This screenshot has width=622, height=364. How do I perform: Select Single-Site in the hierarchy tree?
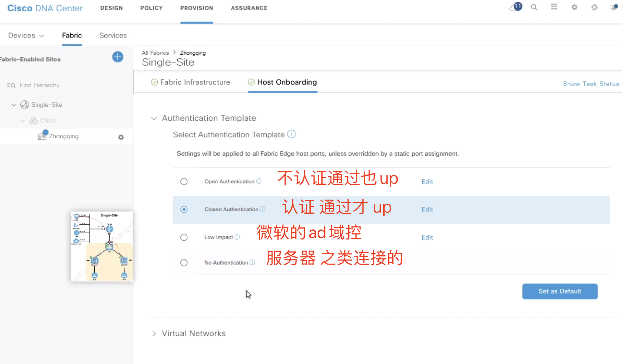point(47,105)
